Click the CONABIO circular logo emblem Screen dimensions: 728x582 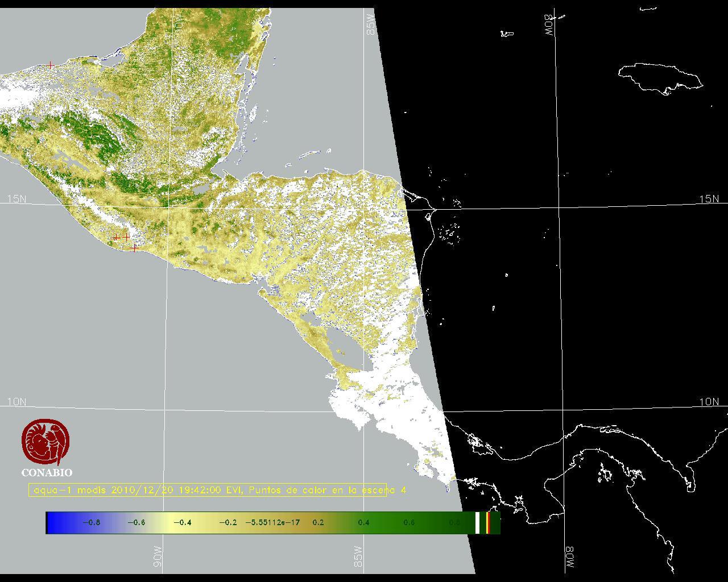[47, 442]
